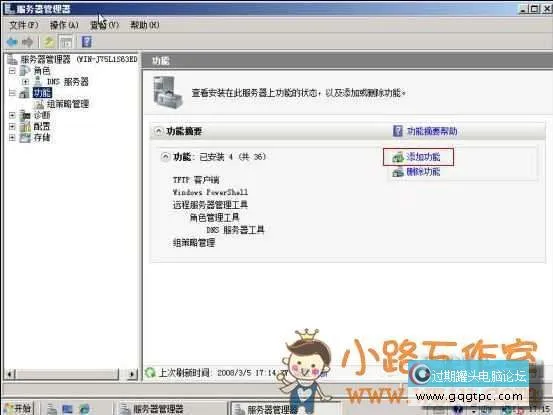The height and width of the screenshot is (415, 553).
Task: Click the 删除功能 icon
Action: point(398,172)
